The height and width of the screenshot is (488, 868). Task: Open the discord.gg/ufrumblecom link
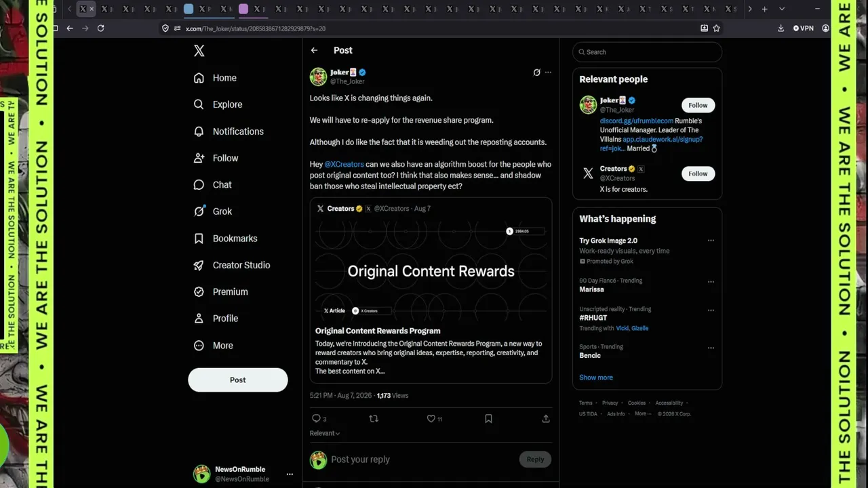pyautogui.click(x=637, y=121)
